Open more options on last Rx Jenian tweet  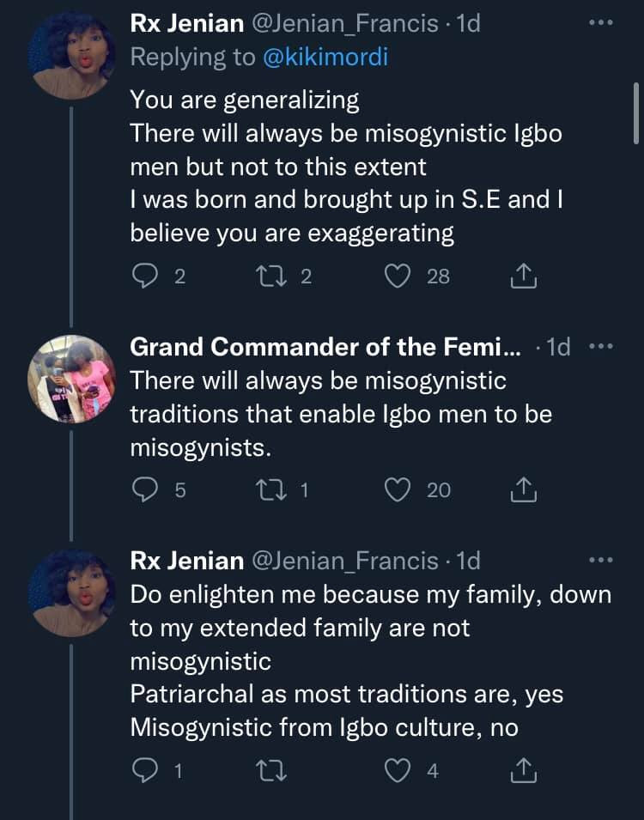[x=600, y=561]
